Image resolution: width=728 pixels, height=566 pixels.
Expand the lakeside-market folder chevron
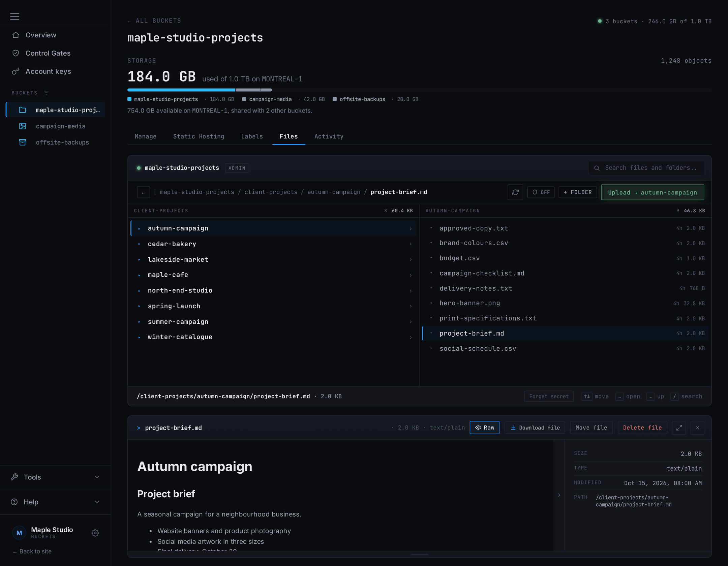tap(411, 260)
